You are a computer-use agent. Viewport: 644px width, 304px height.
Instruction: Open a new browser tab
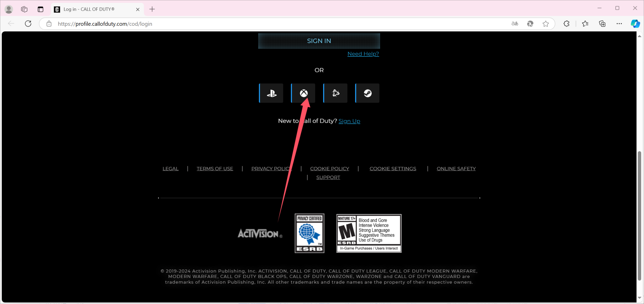coord(152,9)
